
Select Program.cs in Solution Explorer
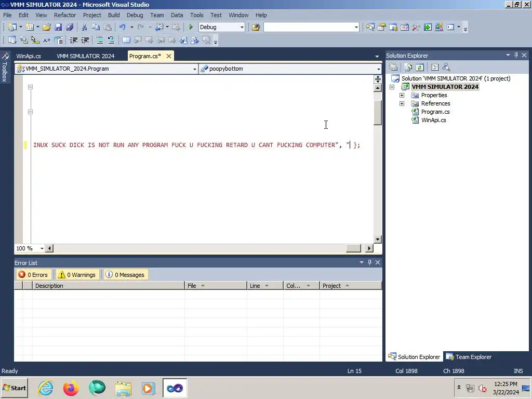(435, 112)
